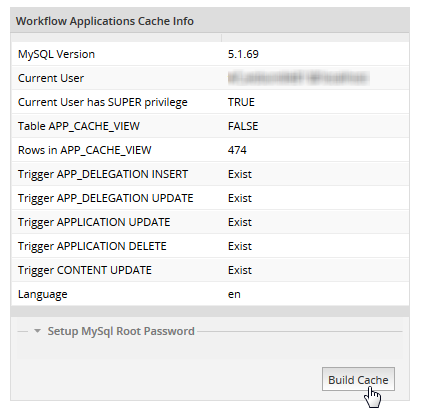422x414 pixels.
Task: Click the Build Cache button
Action: 358,379
